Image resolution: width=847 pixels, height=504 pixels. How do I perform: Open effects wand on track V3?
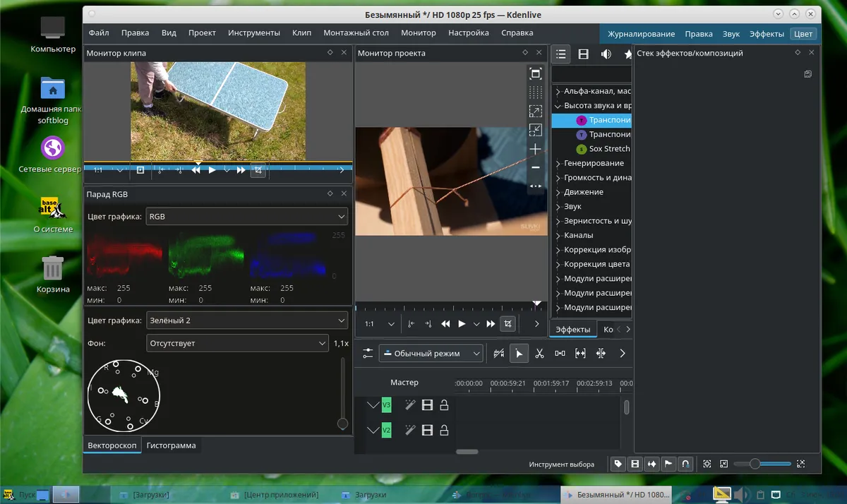410,405
